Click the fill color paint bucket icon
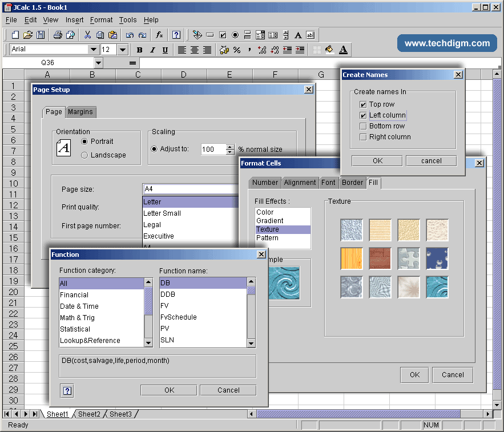504x432 pixels. pyautogui.click(x=329, y=50)
